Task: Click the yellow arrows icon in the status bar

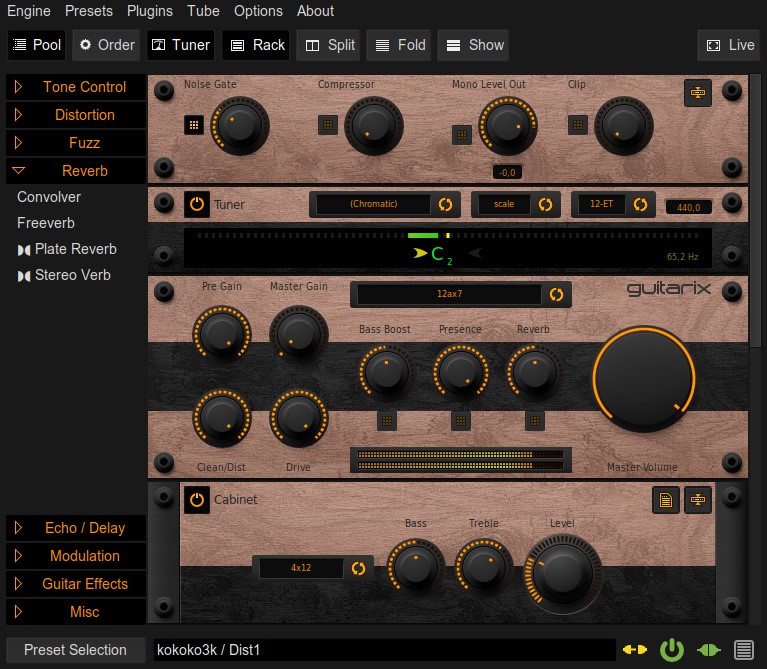Action: (x=635, y=650)
